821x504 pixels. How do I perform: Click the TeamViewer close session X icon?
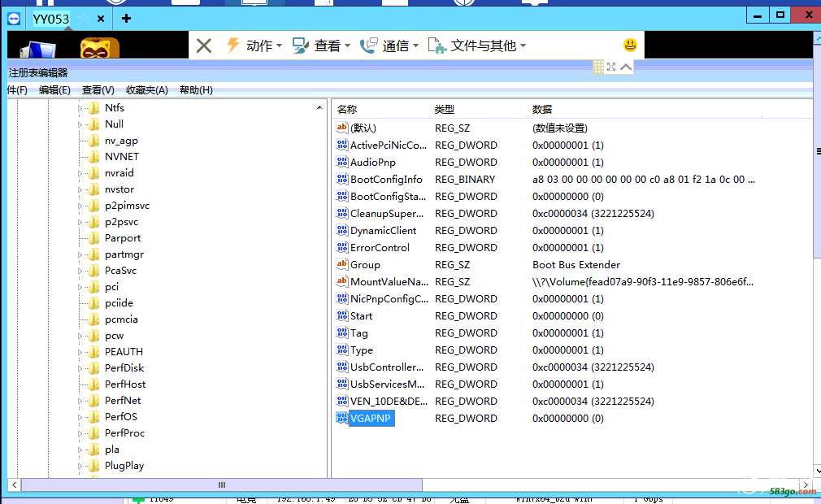pyautogui.click(x=204, y=46)
